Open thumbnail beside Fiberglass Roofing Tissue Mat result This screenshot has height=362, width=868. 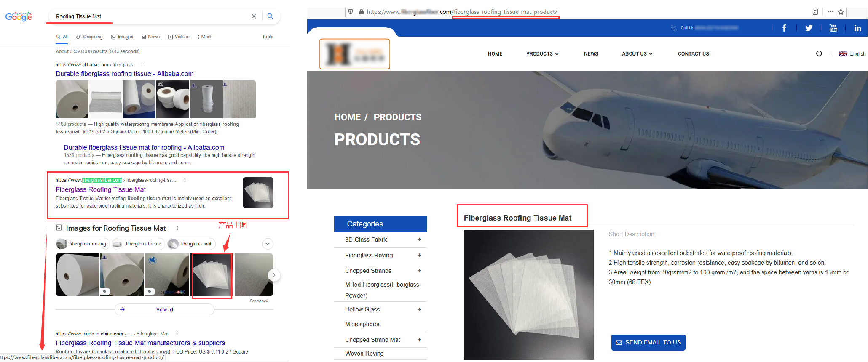258,192
